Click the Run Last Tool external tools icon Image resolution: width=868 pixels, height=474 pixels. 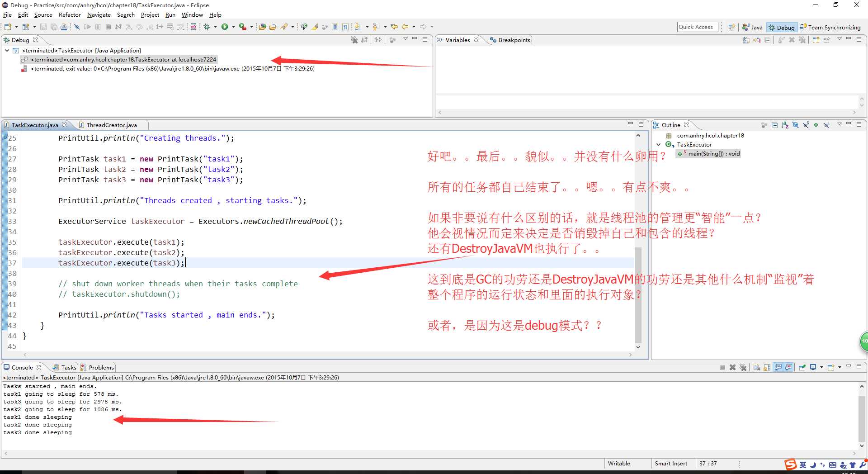243,27
